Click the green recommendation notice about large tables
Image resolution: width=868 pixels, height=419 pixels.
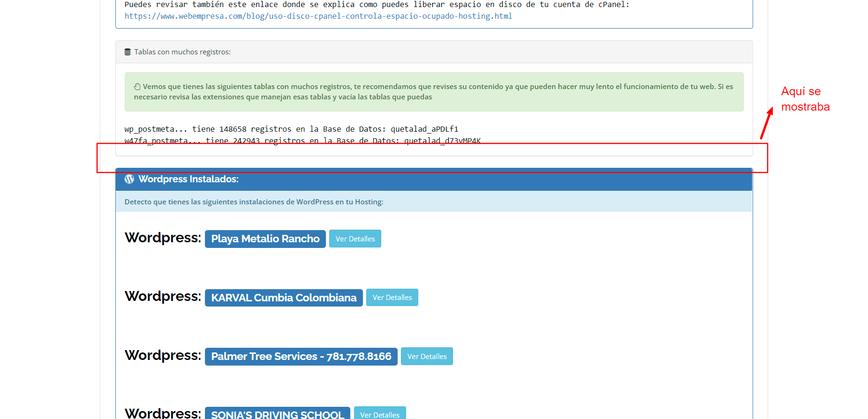(434, 92)
